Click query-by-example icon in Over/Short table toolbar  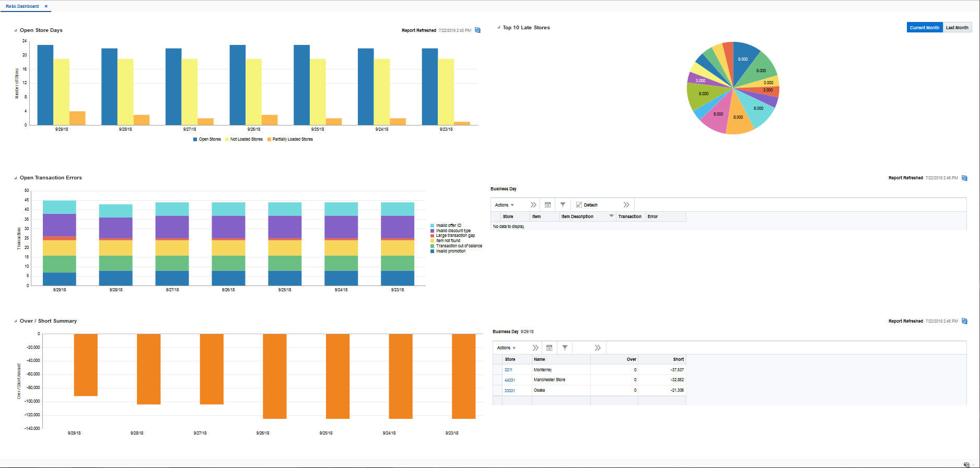coord(549,348)
